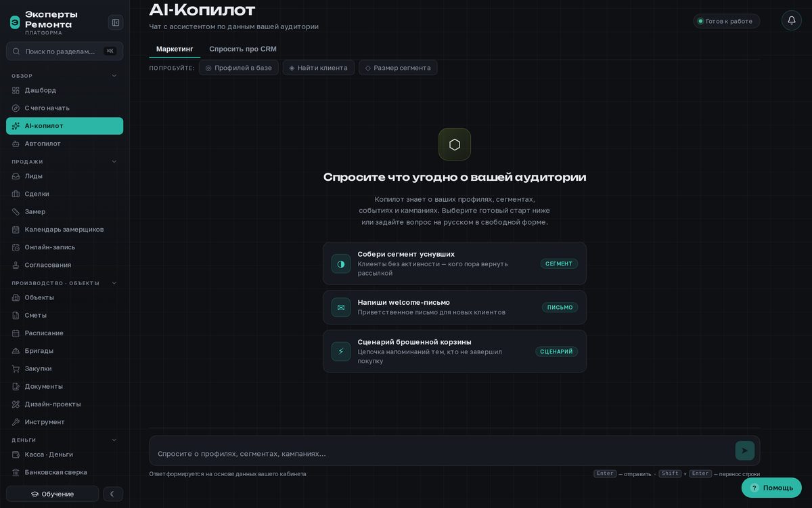Click the Инструмент wrench icon
This screenshot has width=812, height=508.
click(x=16, y=422)
